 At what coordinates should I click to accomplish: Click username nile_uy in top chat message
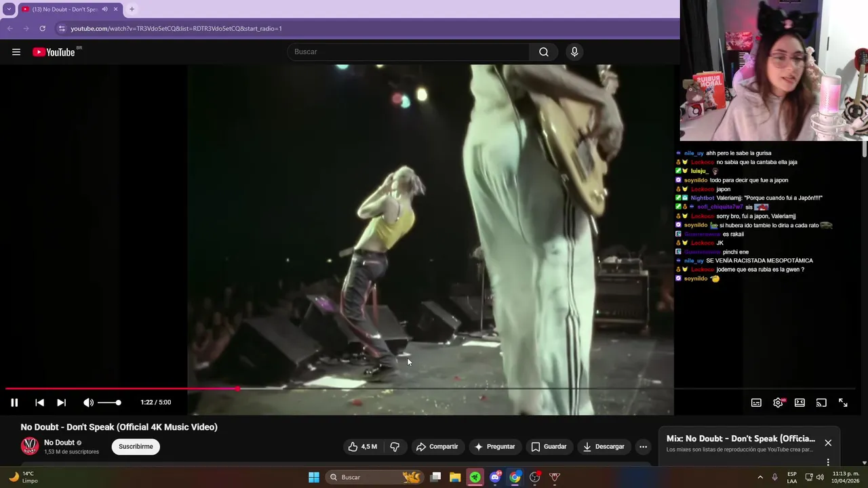(694, 153)
